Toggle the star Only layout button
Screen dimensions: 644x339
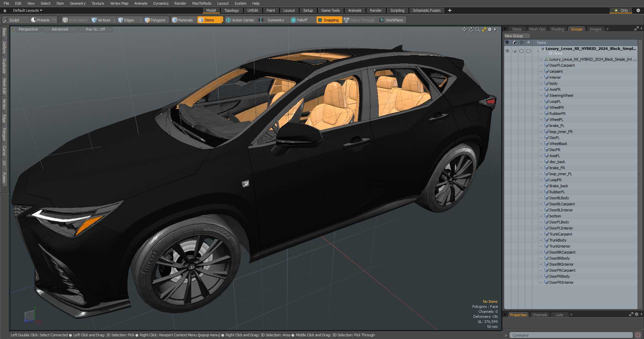point(621,10)
